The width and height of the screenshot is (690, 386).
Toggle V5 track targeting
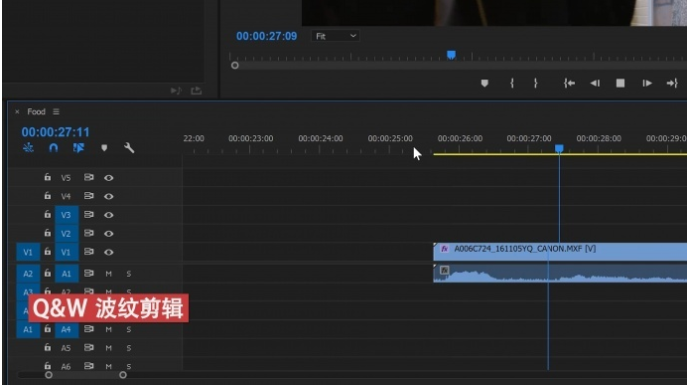point(66,178)
